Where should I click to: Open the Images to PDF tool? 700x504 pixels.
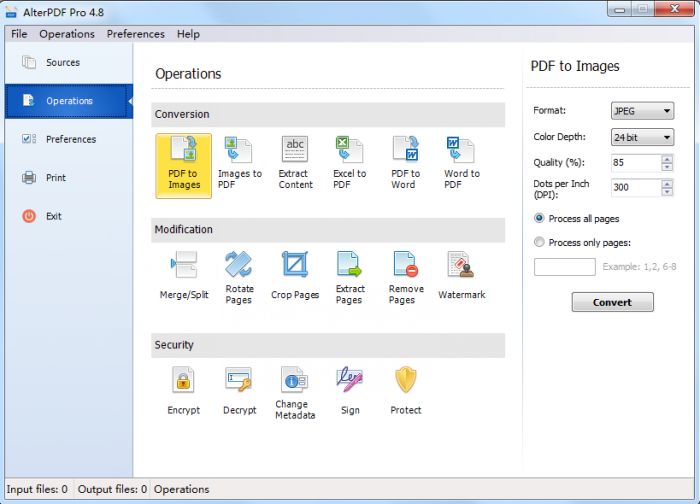239,161
